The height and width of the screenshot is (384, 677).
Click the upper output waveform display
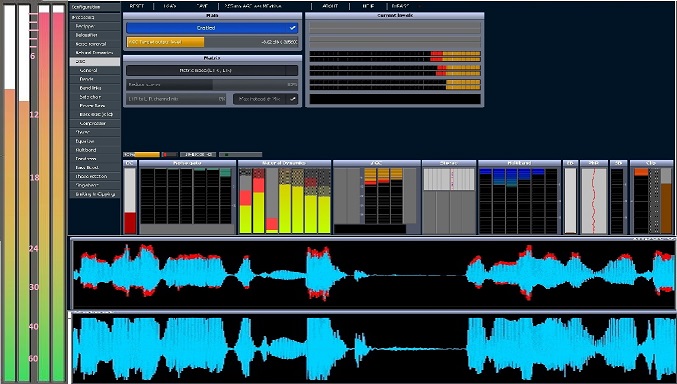tap(373, 274)
